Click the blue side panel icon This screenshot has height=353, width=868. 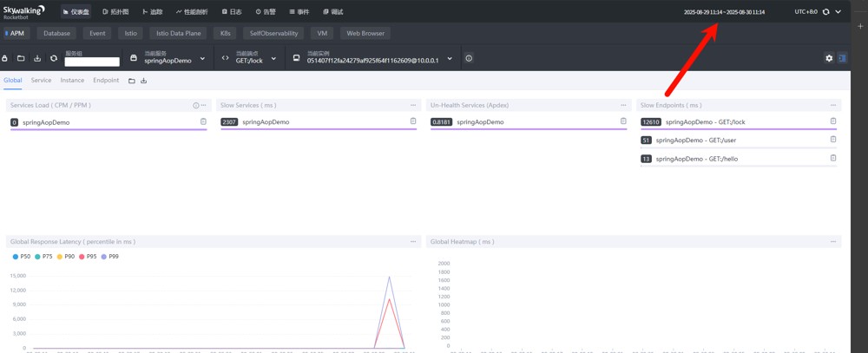(842, 58)
